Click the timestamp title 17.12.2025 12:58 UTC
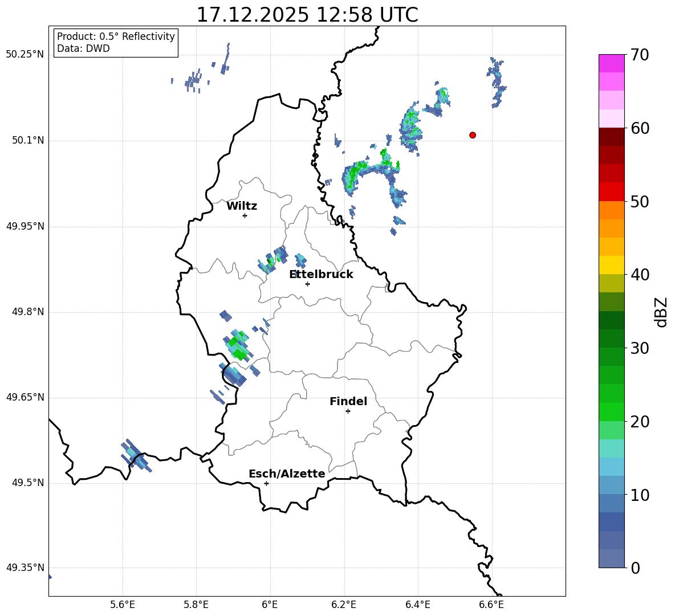The image size is (675, 616). click(x=307, y=15)
